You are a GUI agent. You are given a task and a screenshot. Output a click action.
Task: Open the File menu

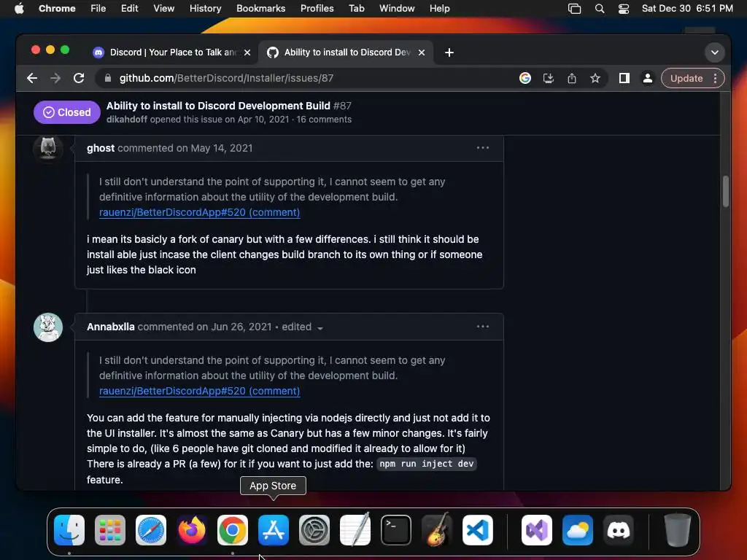coord(98,9)
